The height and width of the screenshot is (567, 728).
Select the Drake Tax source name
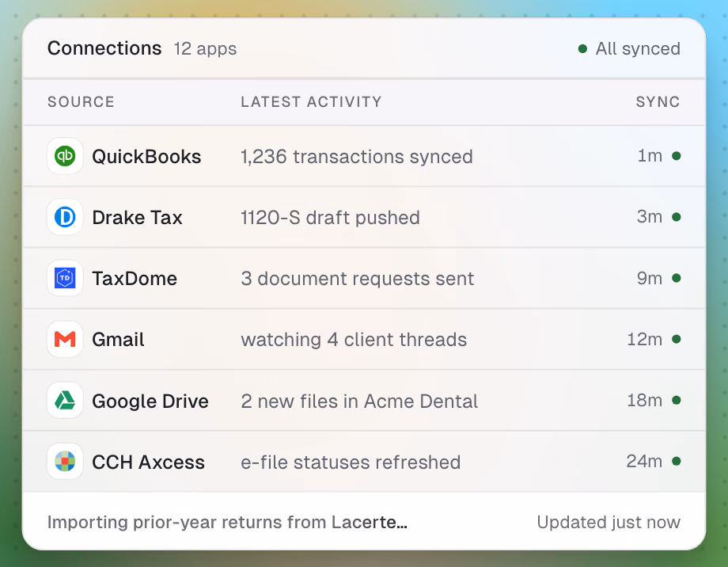137,218
